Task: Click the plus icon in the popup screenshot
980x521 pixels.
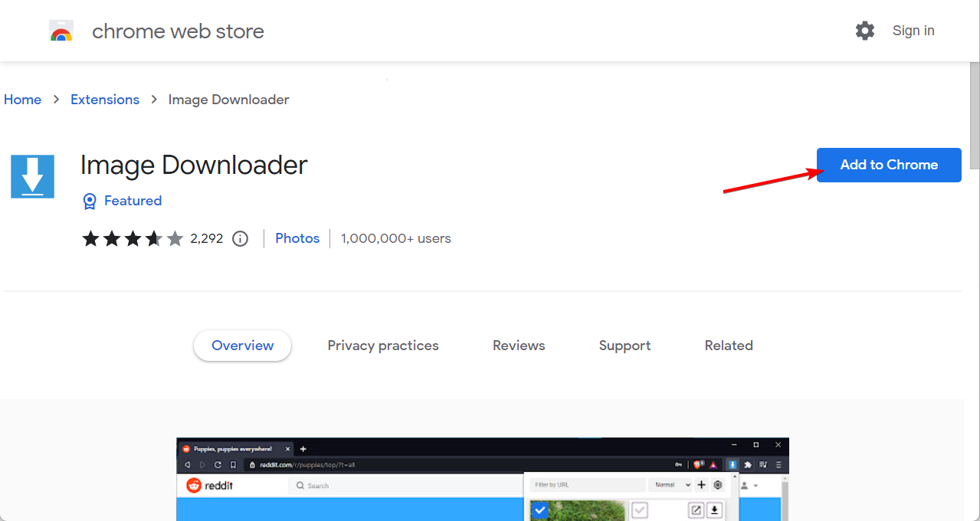Action: (x=702, y=484)
